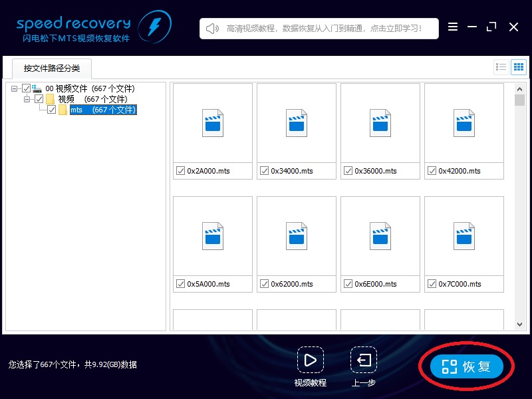Viewport: 532px width, 399px height.
Task: Uncheck the 0x36000.mts checkbox
Action: click(348, 171)
